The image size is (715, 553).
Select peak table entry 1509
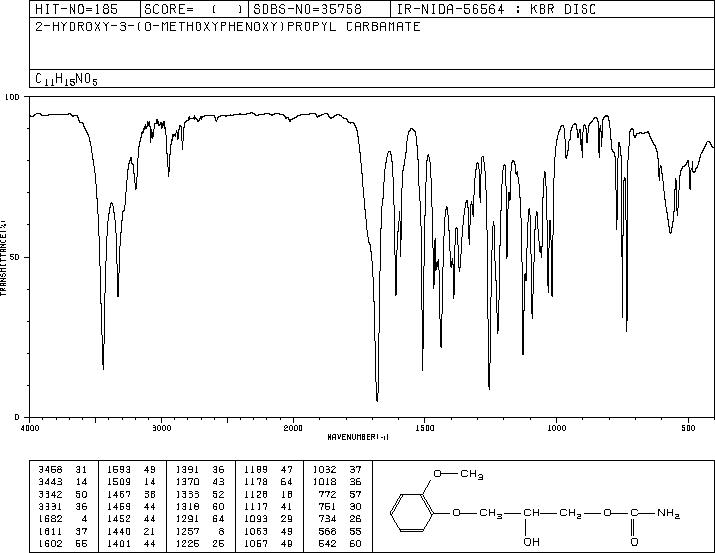pos(131,482)
